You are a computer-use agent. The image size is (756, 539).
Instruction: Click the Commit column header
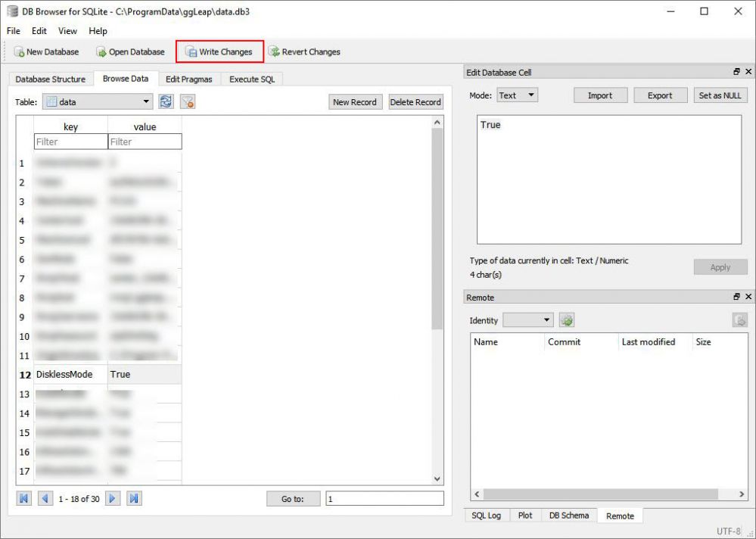coord(581,342)
